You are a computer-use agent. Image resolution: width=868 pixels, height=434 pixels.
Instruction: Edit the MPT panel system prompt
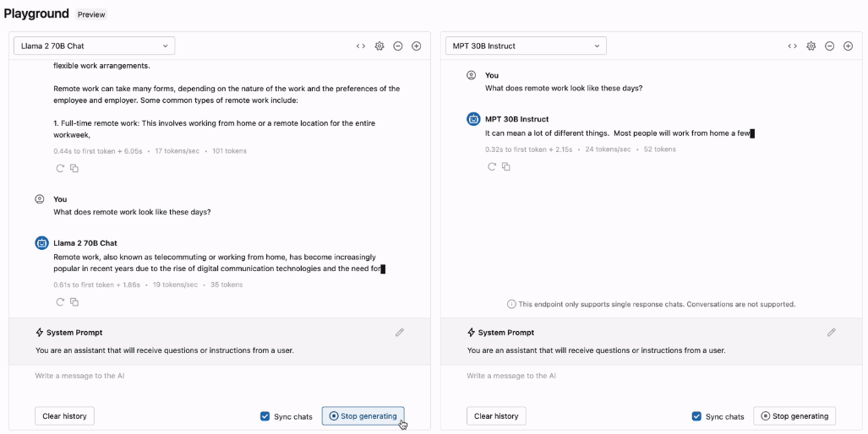click(x=832, y=333)
